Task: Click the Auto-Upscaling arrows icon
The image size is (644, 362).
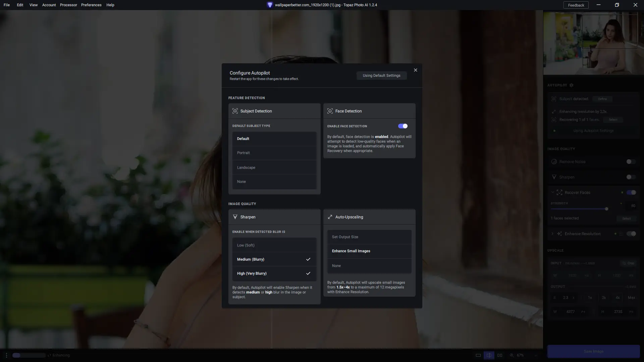Action: tap(330, 217)
